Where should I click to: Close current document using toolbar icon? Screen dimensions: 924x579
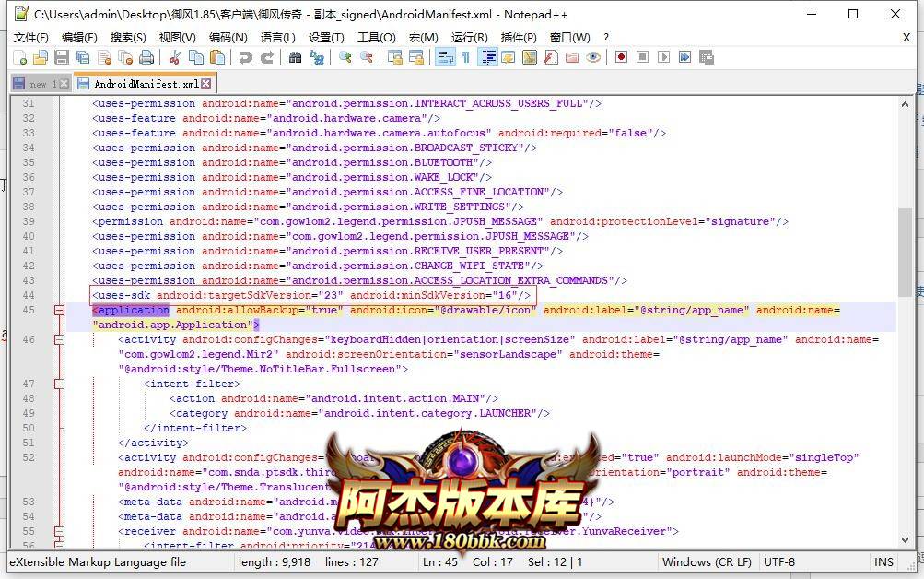(104, 57)
